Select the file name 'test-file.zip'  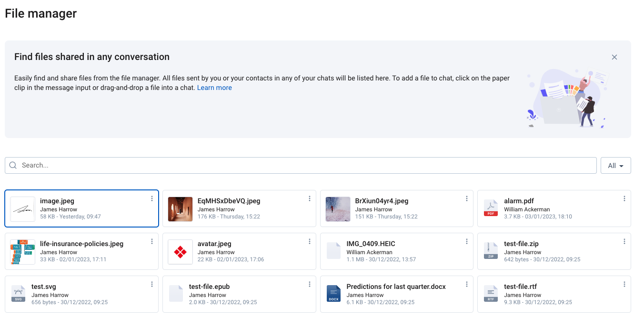[522, 244]
